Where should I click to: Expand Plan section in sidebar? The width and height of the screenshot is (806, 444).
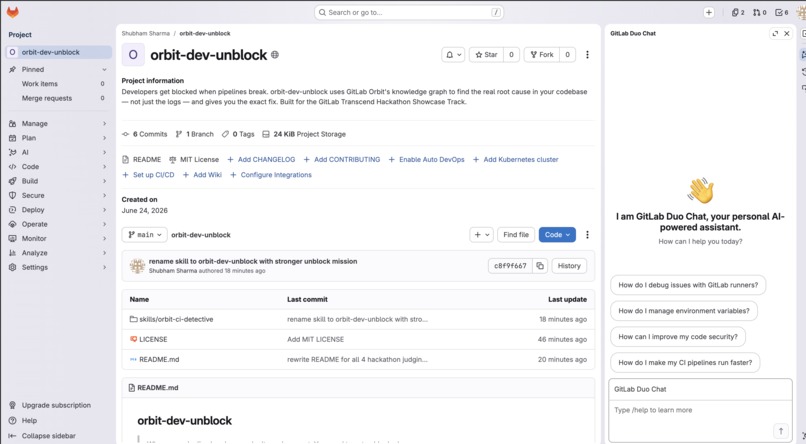(58, 138)
